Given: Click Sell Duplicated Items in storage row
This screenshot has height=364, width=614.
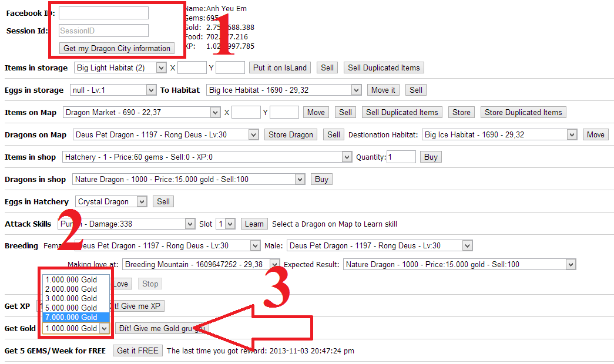Looking at the screenshot, I should pos(384,68).
